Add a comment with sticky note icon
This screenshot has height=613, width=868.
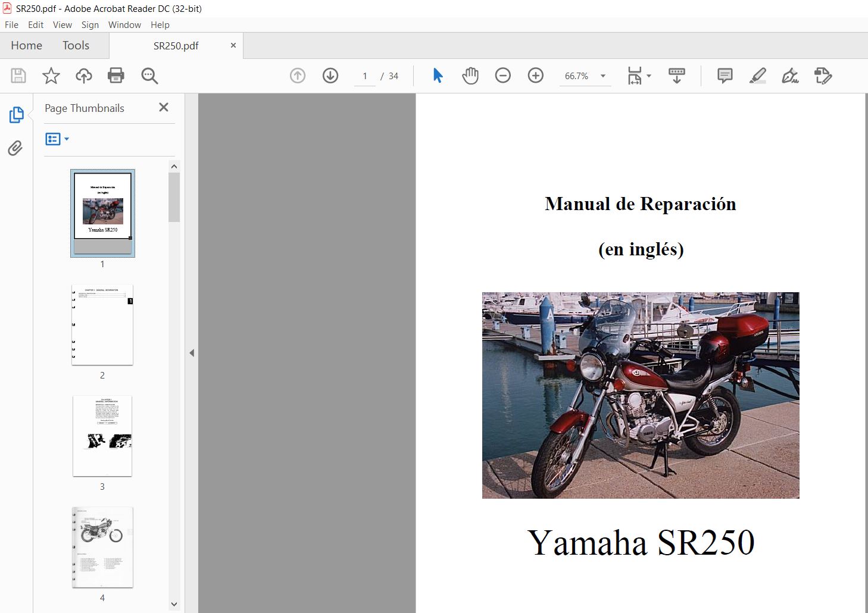pos(725,76)
